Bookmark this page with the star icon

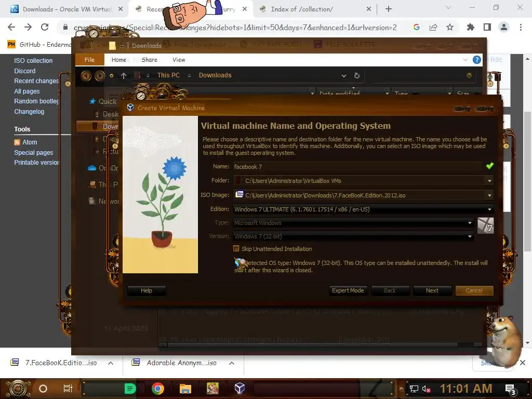click(x=450, y=27)
